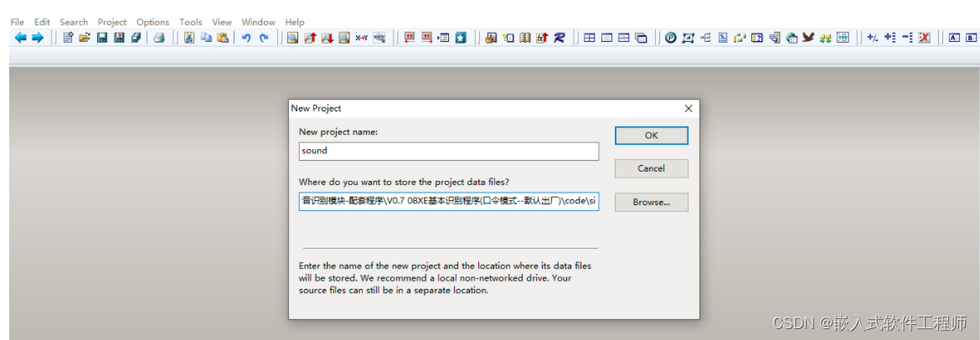Open the Help menu
This screenshot has width=980, height=340.
point(294,22)
